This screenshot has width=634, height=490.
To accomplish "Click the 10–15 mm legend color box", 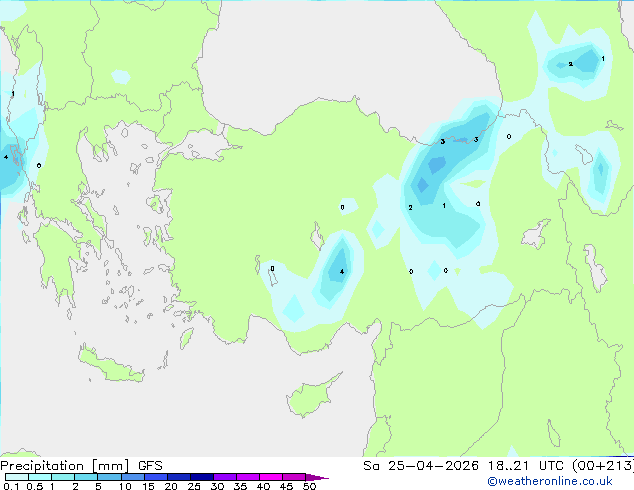I will 132,477.
